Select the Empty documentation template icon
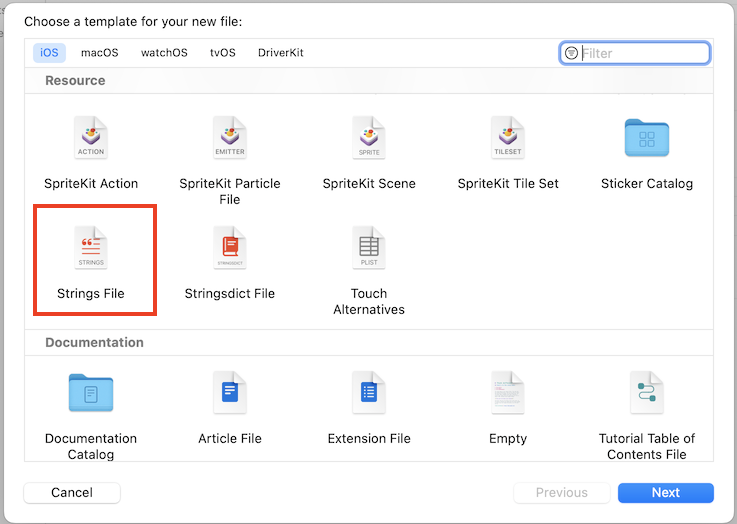This screenshot has width=737, height=524. click(508, 393)
